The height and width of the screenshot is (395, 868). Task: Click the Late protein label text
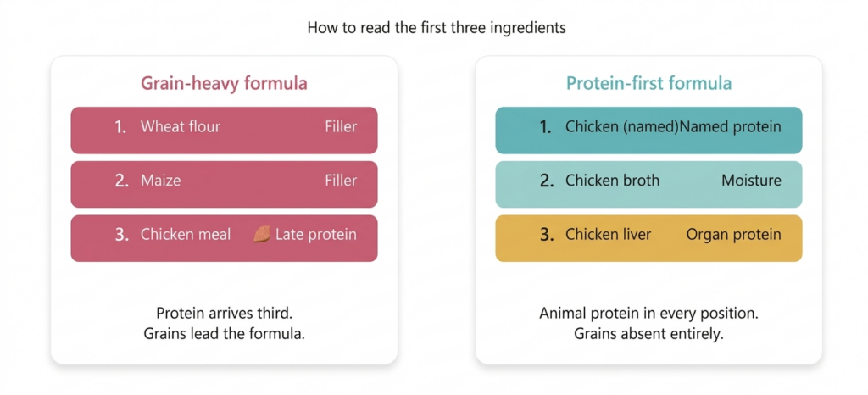[x=316, y=235]
